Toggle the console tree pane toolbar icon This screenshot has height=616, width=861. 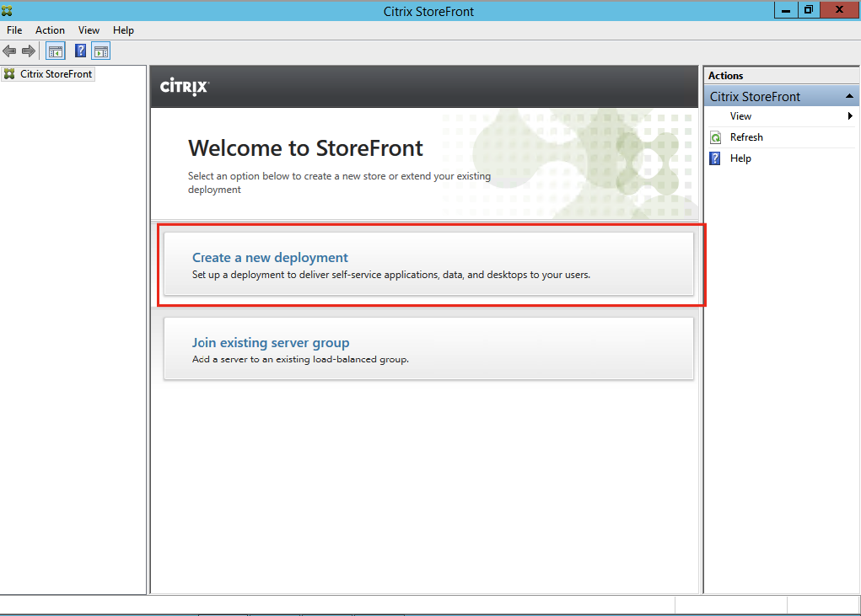point(56,51)
